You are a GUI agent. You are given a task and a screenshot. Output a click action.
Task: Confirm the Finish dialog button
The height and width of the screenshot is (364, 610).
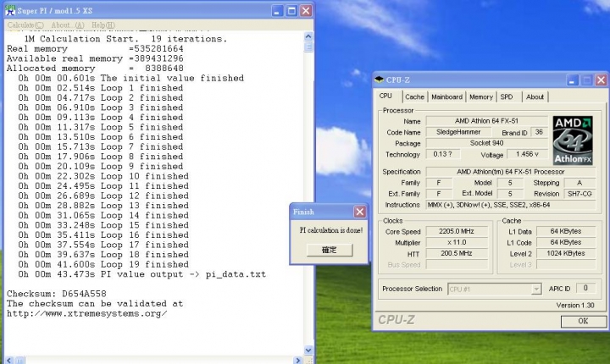(x=330, y=250)
